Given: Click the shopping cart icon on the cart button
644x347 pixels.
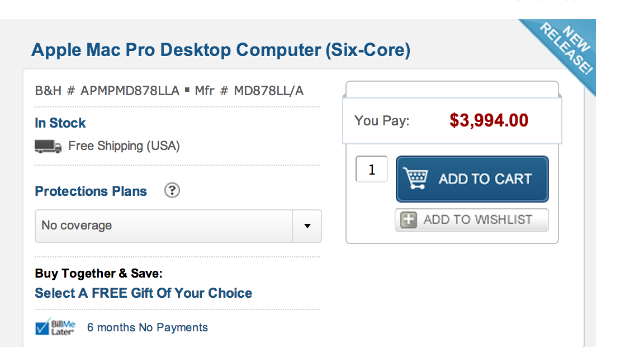Looking at the screenshot, I should [x=415, y=179].
